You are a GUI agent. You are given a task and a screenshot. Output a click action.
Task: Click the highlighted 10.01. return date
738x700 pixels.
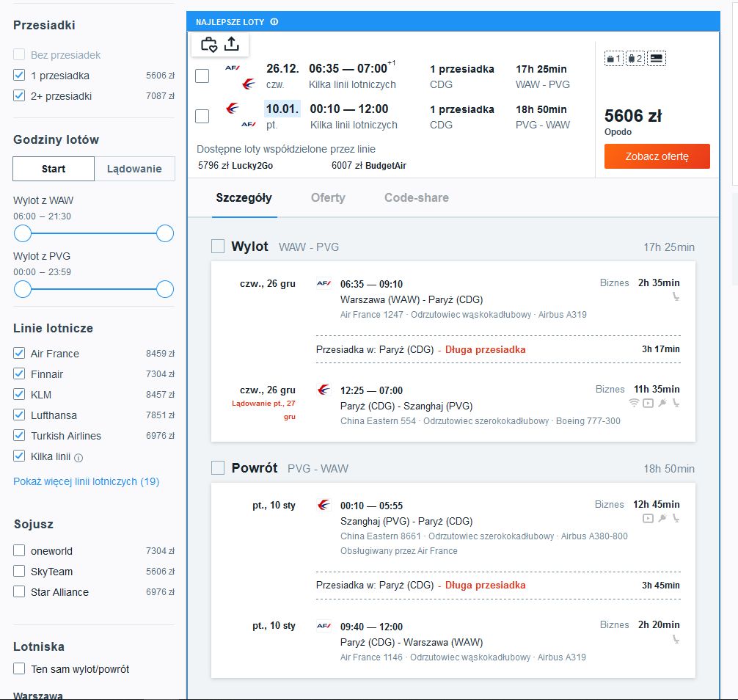coord(282,109)
